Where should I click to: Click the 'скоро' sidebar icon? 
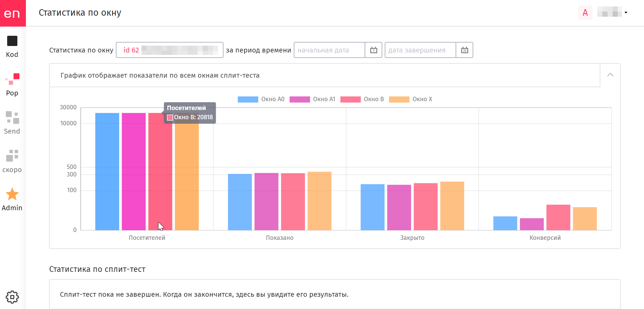(x=12, y=156)
